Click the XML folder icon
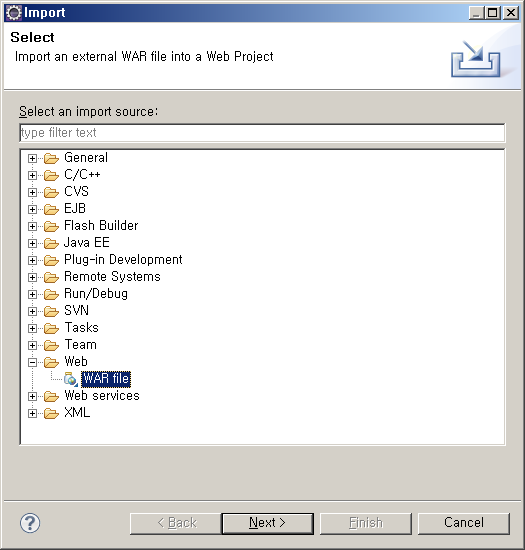 click(x=52, y=414)
